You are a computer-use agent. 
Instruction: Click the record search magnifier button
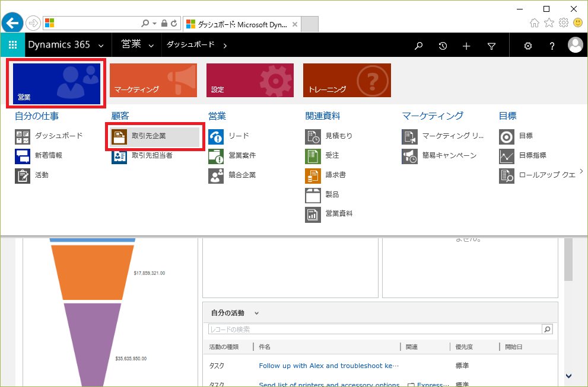click(x=548, y=330)
